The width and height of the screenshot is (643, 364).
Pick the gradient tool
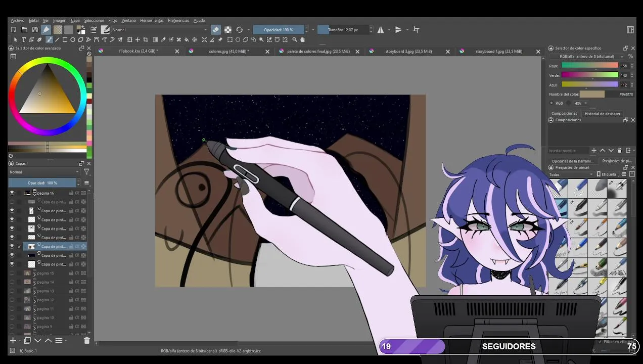(x=155, y=39)
